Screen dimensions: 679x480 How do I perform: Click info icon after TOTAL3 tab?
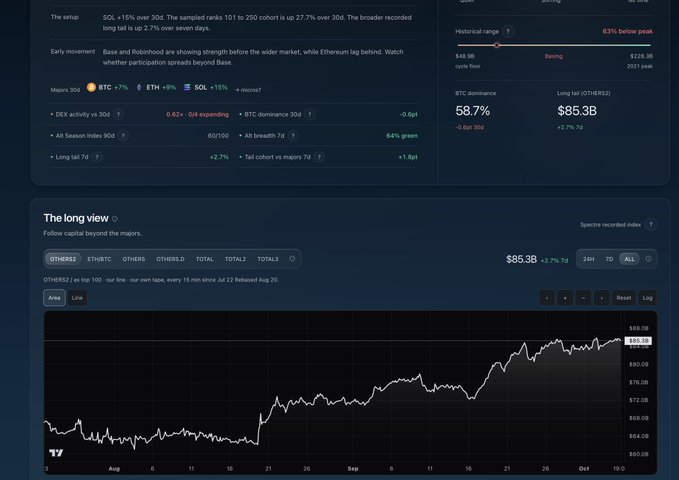[292, 259]
